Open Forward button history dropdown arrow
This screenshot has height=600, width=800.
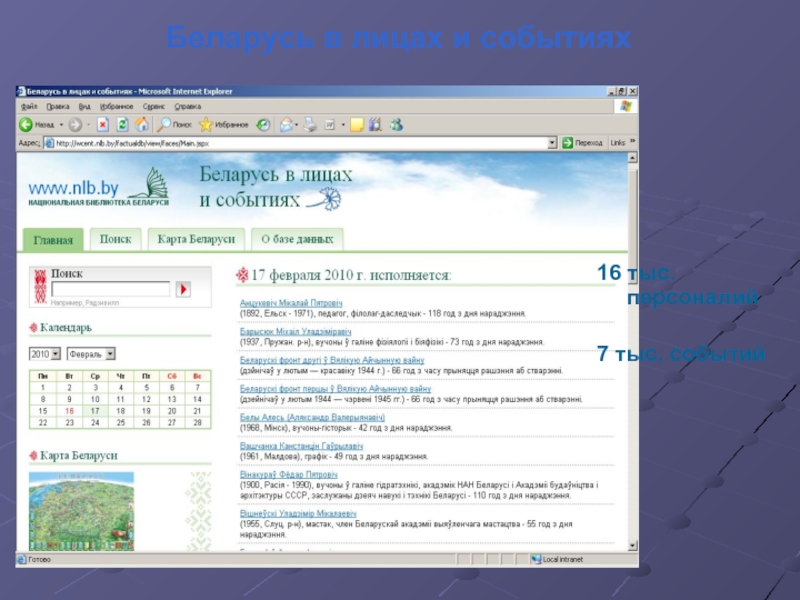(x=88, y=124)
